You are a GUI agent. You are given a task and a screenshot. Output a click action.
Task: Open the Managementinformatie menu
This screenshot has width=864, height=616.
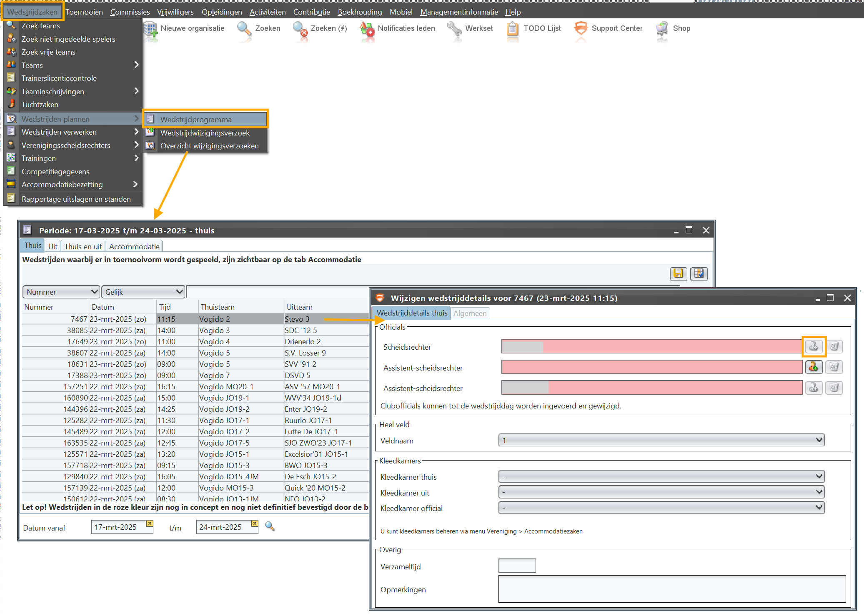tap(459, 12)
